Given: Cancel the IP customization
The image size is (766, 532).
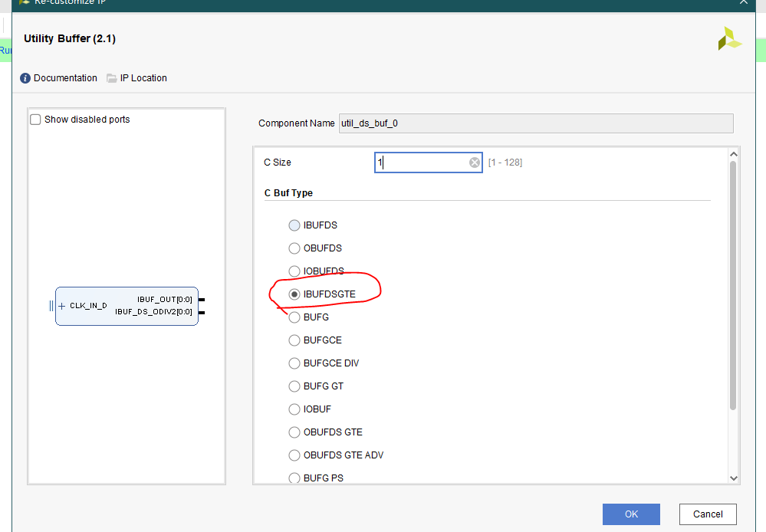Looking at the screenshot, I should click(x=706, y=514).
